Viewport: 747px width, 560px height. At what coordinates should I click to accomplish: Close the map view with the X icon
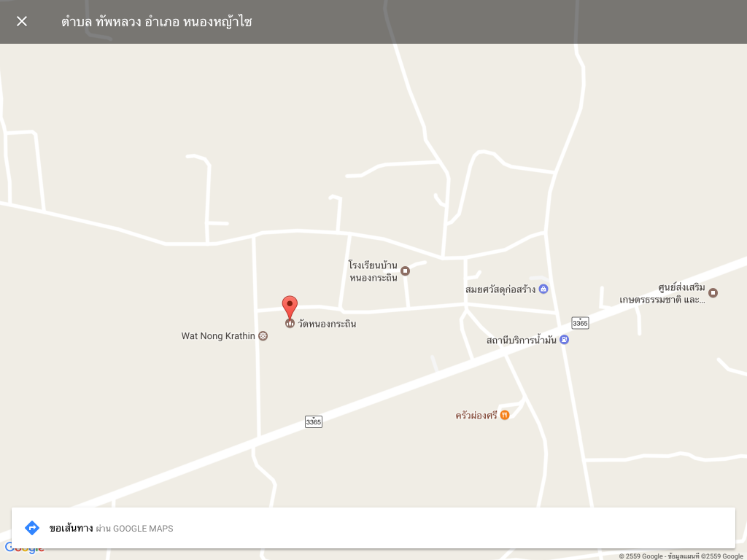coord(22,21)
